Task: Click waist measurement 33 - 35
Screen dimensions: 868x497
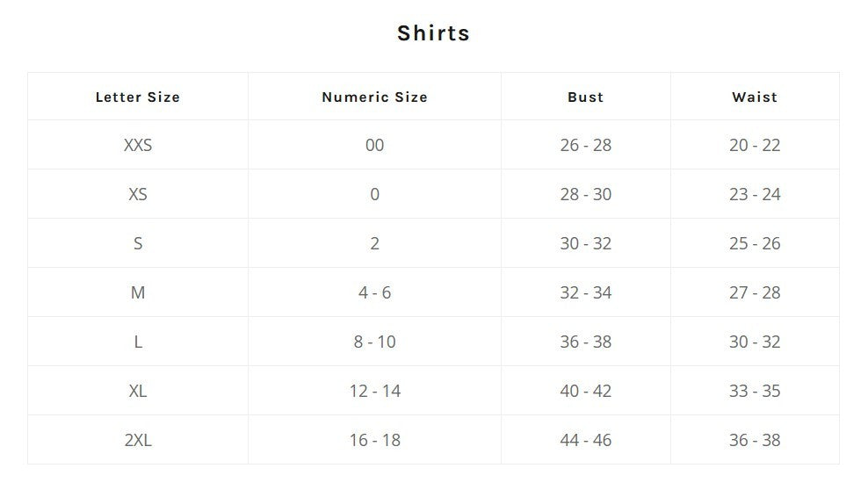Action: click(x=755, y=391)
